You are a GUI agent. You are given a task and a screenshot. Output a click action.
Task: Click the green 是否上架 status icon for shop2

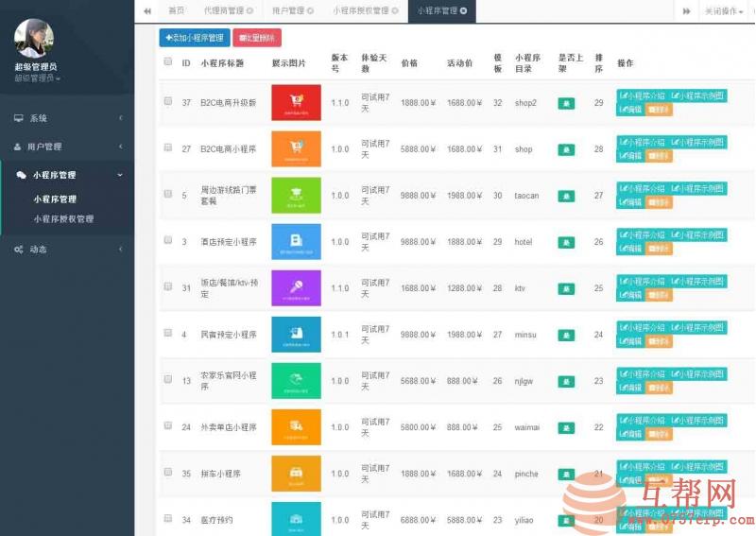tap(566, 103)
